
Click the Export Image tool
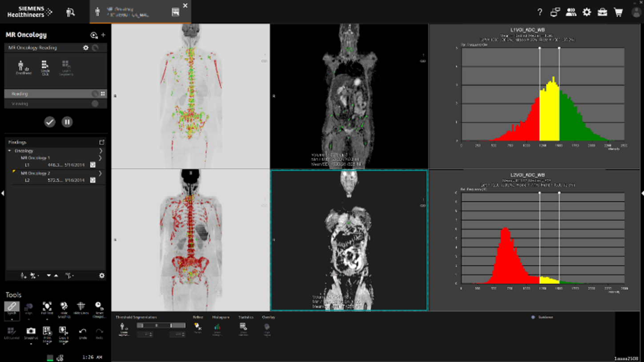coord(64,331)
